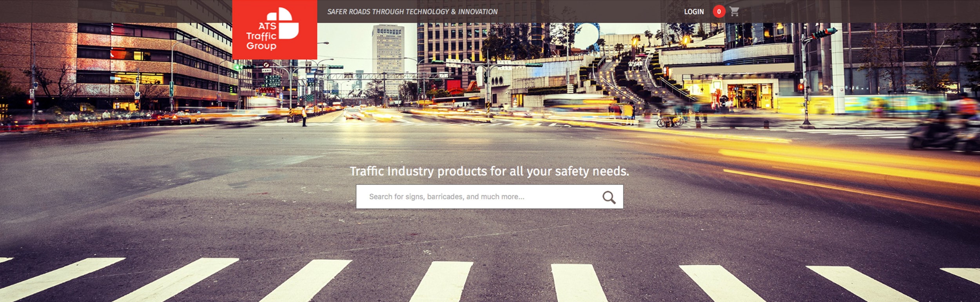
Task: Click the word 'INNOVATION' in the header tagline
Action: coord(478,12)
